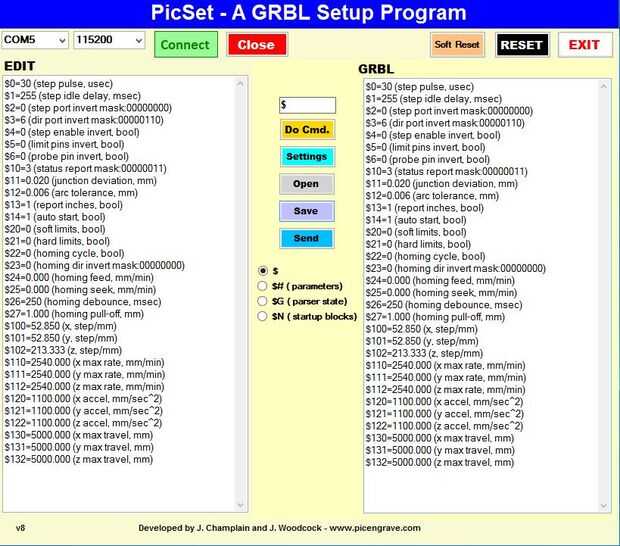The height and width of the screenshot is (546, 620).
Task: Click "$13=1 (report inches, bool)" in GRBL panel
Action: [x=425, y=208]
